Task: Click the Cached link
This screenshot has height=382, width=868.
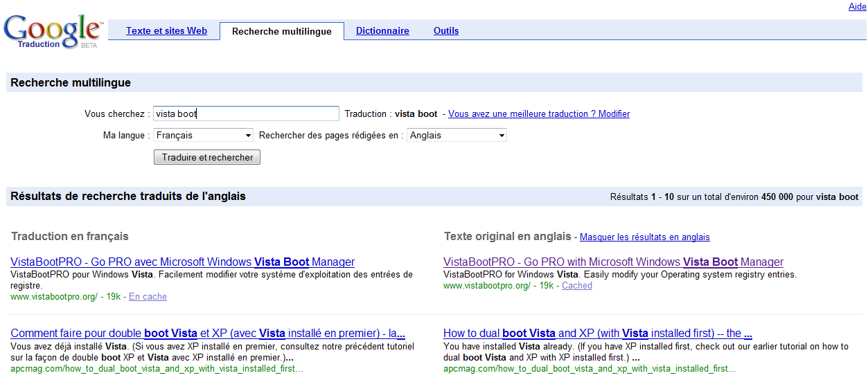Action: (577, 286)
